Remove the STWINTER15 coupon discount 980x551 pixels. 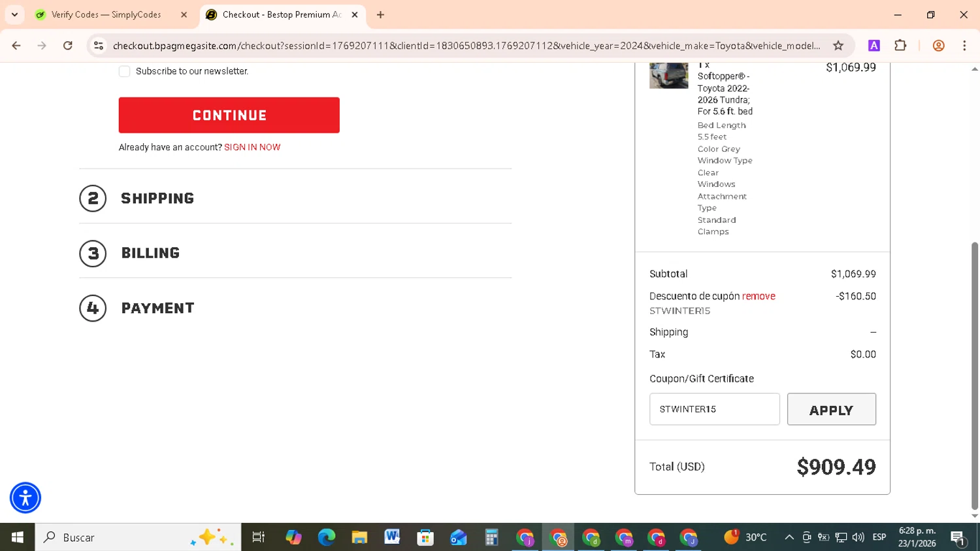tap(759, 296)
